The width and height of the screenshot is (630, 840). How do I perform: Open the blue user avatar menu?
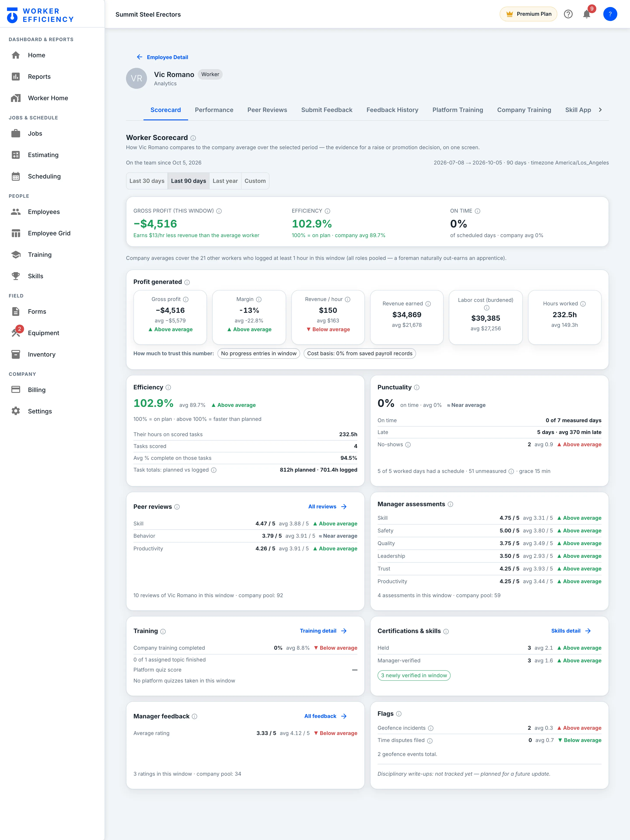point(610,14)
